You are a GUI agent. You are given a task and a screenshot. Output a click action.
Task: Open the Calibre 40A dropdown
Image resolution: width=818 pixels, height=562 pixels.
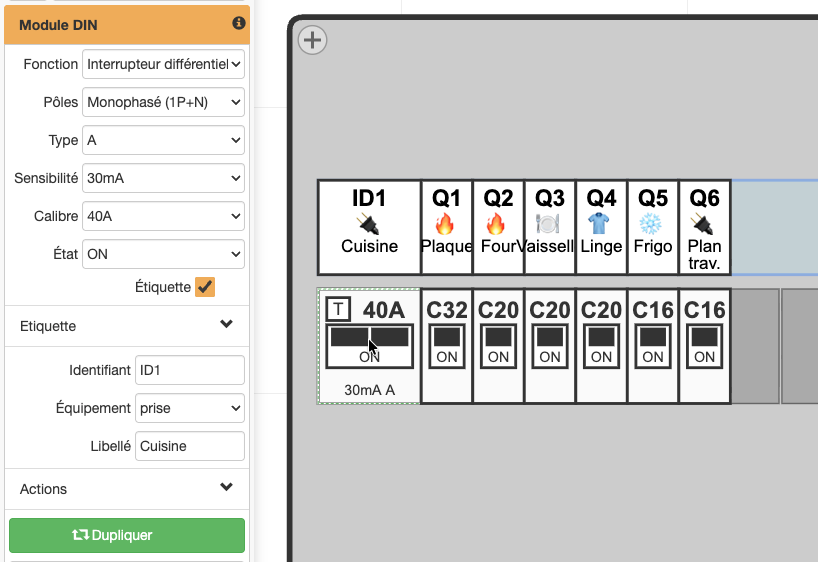tap(163, 216)
